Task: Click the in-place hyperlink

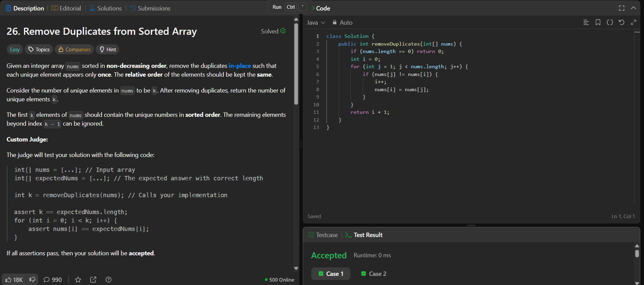Action: click(x=240, y=65)
